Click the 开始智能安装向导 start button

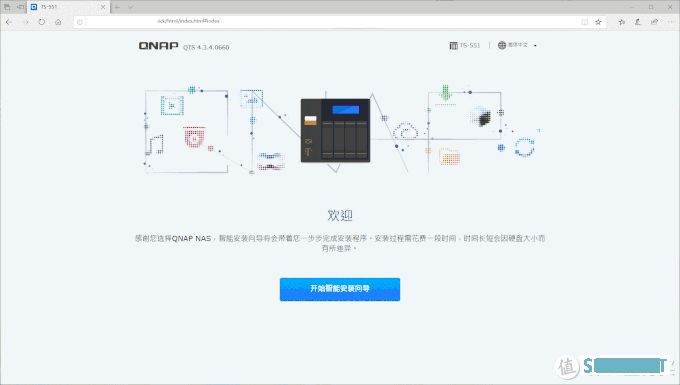click(340, 289)
